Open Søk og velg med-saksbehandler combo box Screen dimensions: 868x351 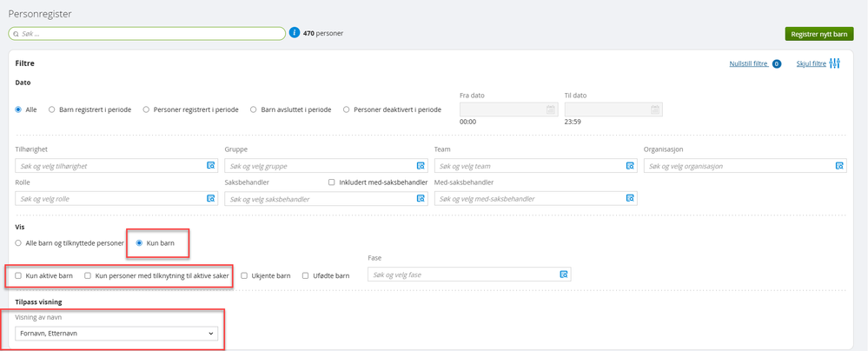click(x=536, y=198)
